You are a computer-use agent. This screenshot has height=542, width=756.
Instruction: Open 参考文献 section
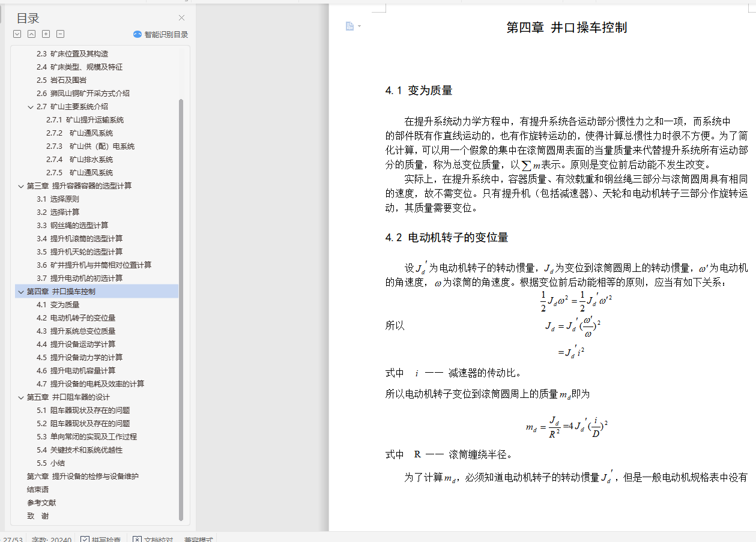(41, 503)
